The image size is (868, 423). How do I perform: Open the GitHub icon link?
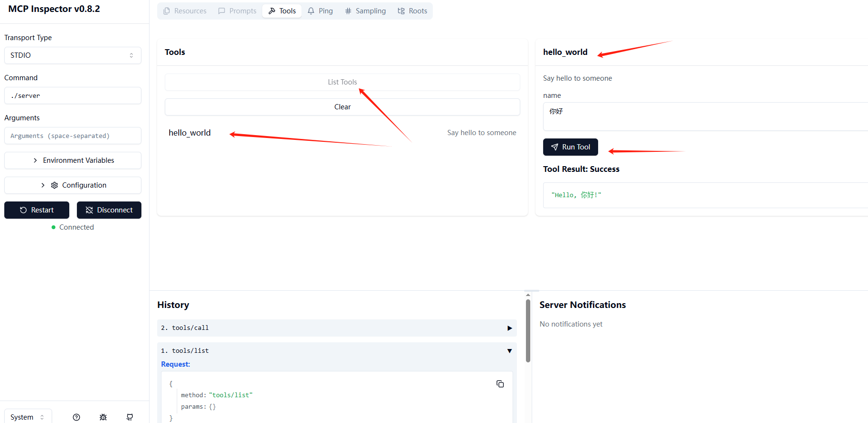[x=130, y=417]
